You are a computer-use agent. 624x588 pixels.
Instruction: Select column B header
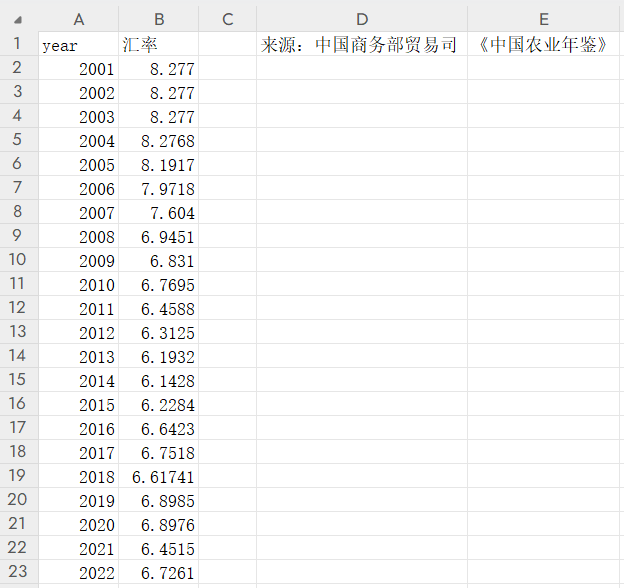click(158, 19)
